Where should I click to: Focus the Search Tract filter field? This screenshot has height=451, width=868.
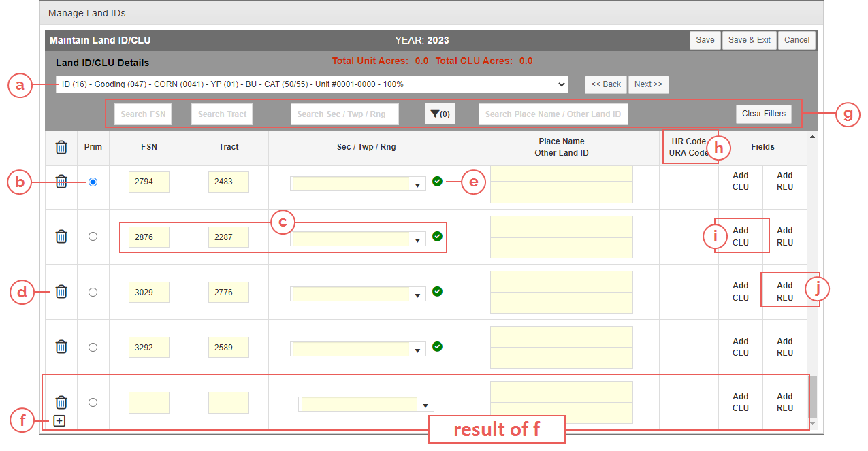coord(222,114)
